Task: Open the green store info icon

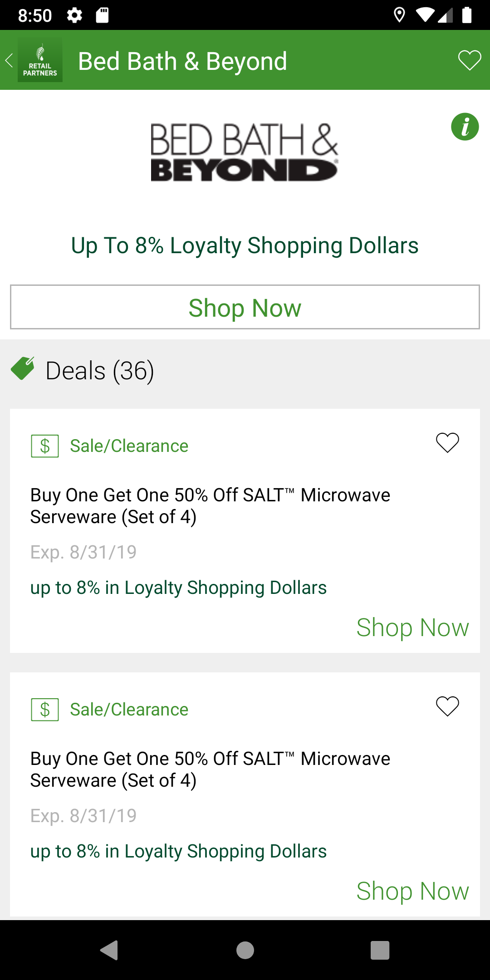Action: (x=465, y=127)
